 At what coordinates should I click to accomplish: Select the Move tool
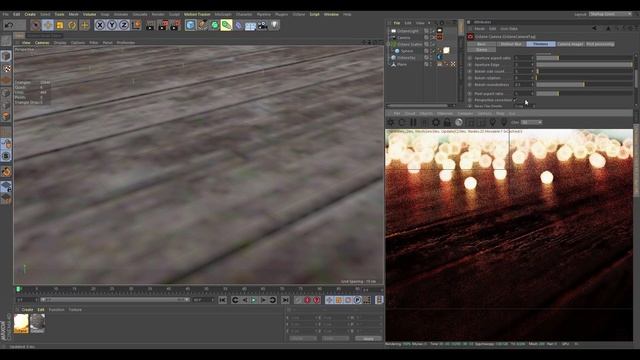pos(48,25)
